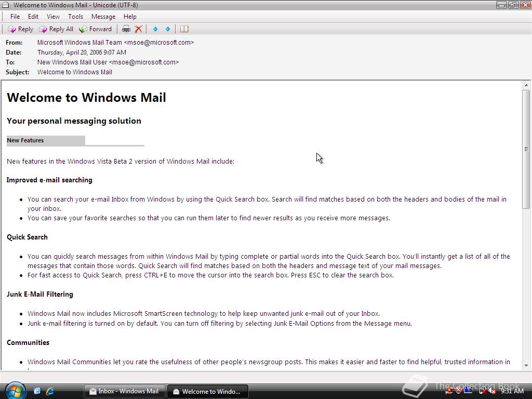The width and height of the screenshot is (532, 399).
Task: Click the Improved e-mail searching heading
Action: click(x=49, y=180)
